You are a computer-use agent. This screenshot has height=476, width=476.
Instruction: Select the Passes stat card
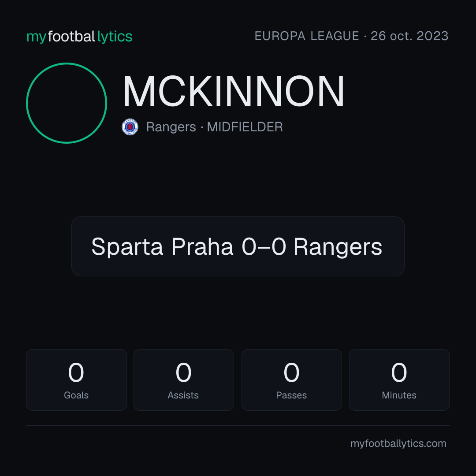[x=291, y=380]
